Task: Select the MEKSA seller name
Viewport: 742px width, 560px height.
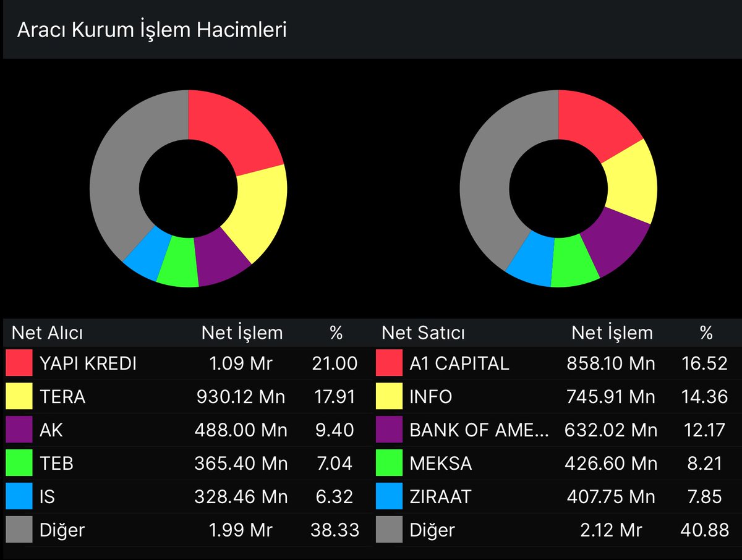Action: click(x=441, y=464)
